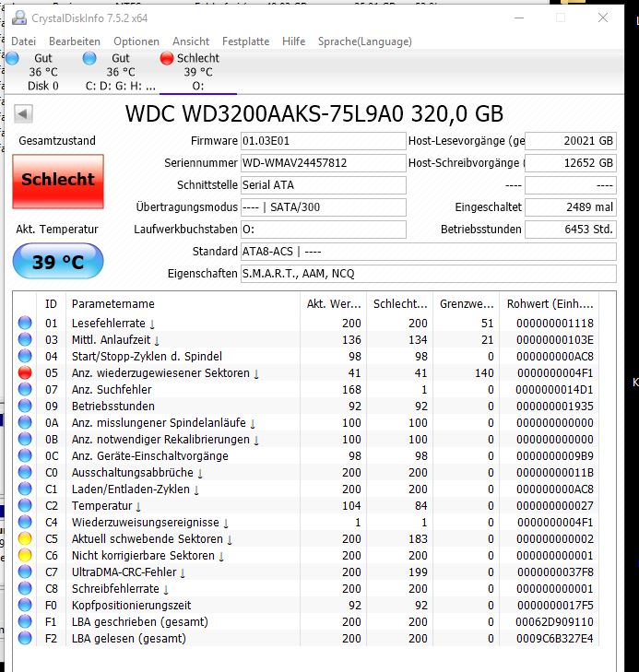
Task: Select the Nicht korrigierbare Sektoren row text
Action: pyautogui.click(x=148, y=556)
